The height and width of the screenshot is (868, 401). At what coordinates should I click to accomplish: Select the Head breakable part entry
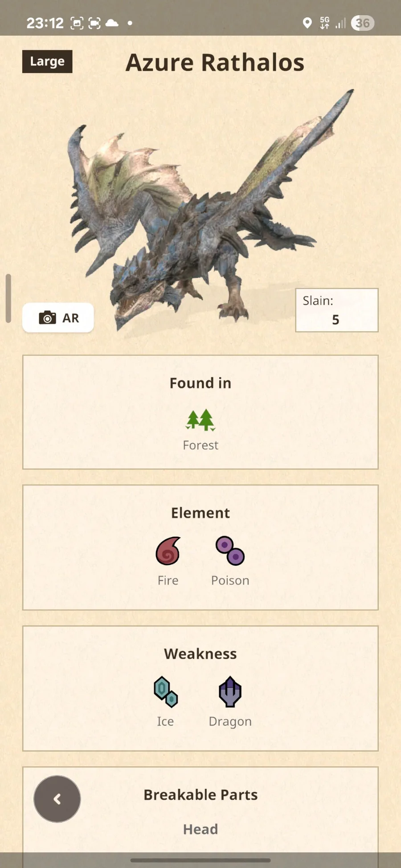pos(200,829)
